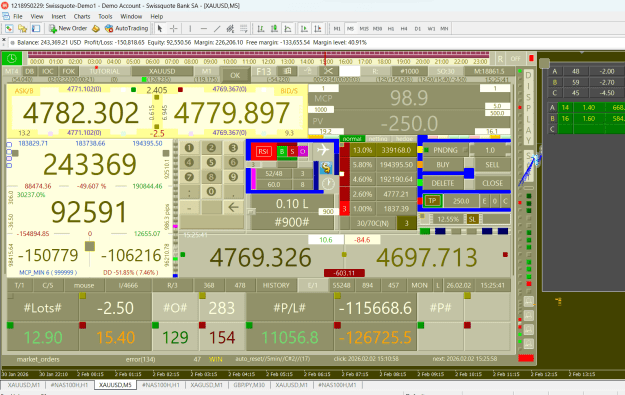The image size is (625, 395).
Task: Open the XAUUSD symbol selector
Action: pos(162,71)
